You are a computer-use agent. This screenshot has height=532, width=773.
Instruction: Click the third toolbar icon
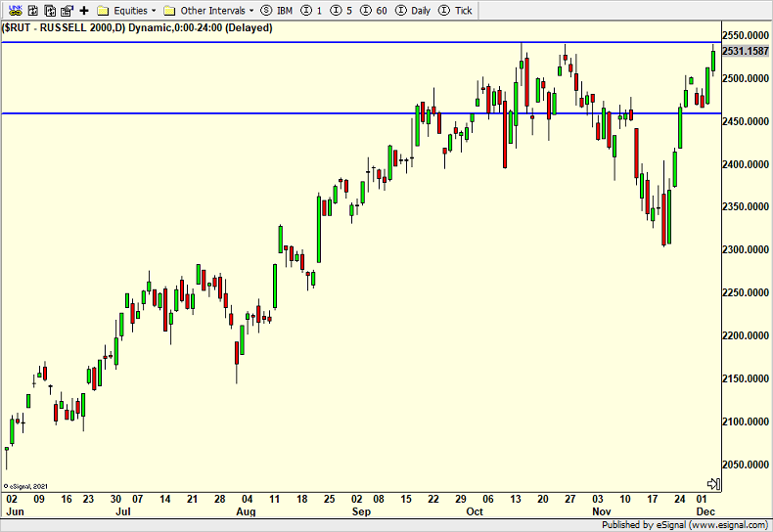click(x=49, y=11)
